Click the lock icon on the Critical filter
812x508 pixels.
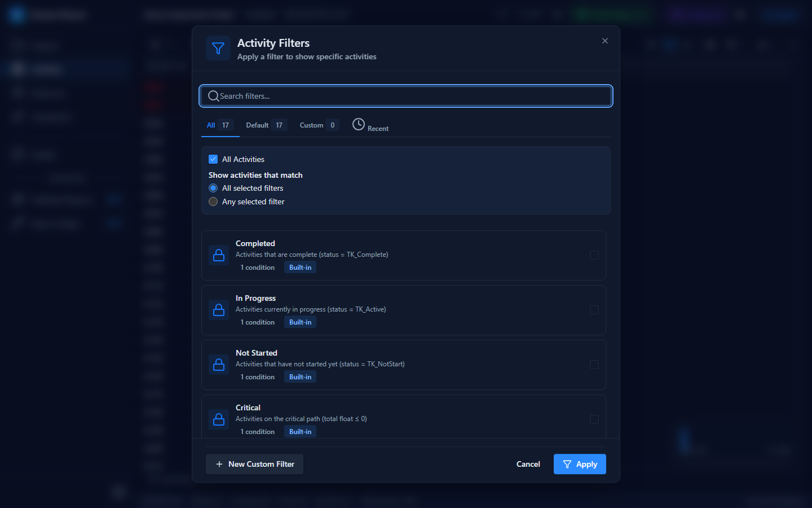[x=219, y=420]
